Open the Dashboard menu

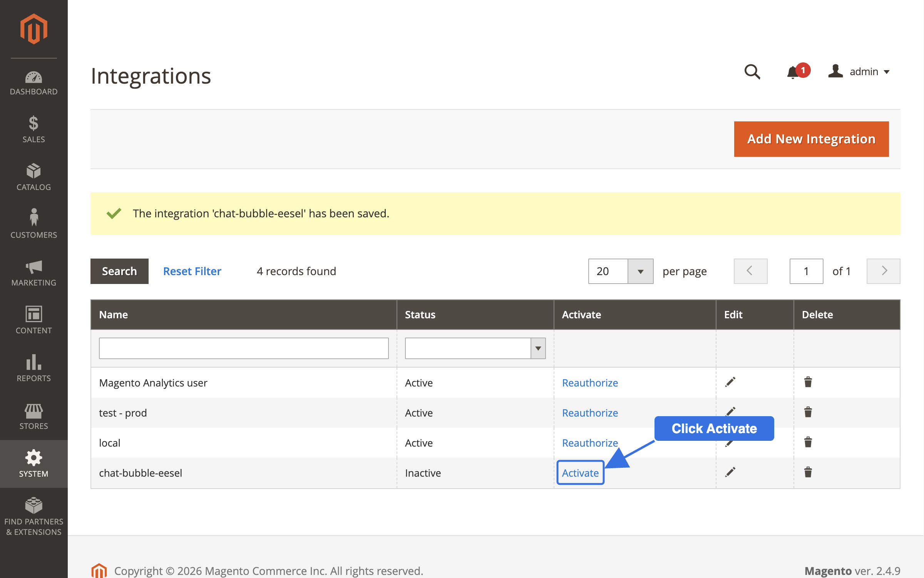pyautogui.click(x=34, y=83)
